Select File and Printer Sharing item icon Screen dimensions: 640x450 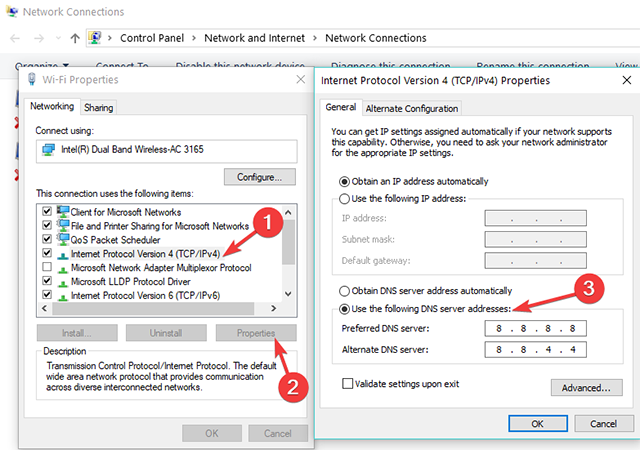click(63, 225)
